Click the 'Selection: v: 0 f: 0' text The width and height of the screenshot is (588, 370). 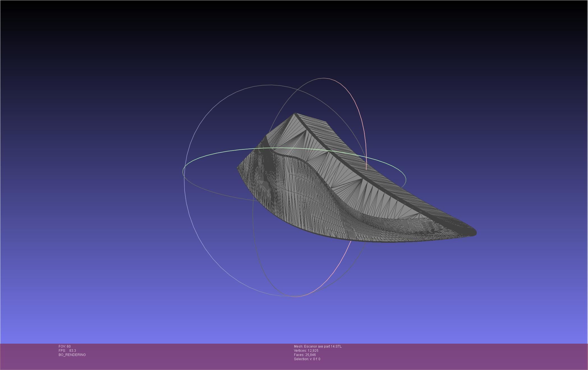pos(307,359)
